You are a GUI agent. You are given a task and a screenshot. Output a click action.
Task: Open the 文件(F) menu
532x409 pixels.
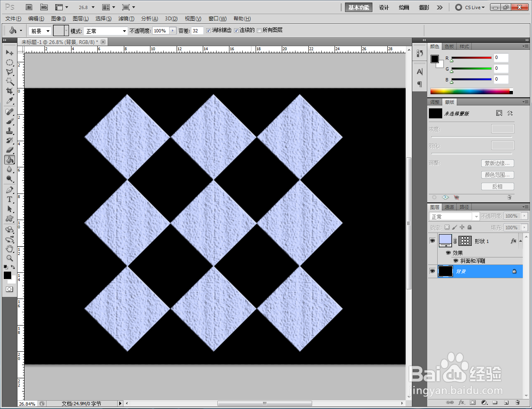click(13, 19)
